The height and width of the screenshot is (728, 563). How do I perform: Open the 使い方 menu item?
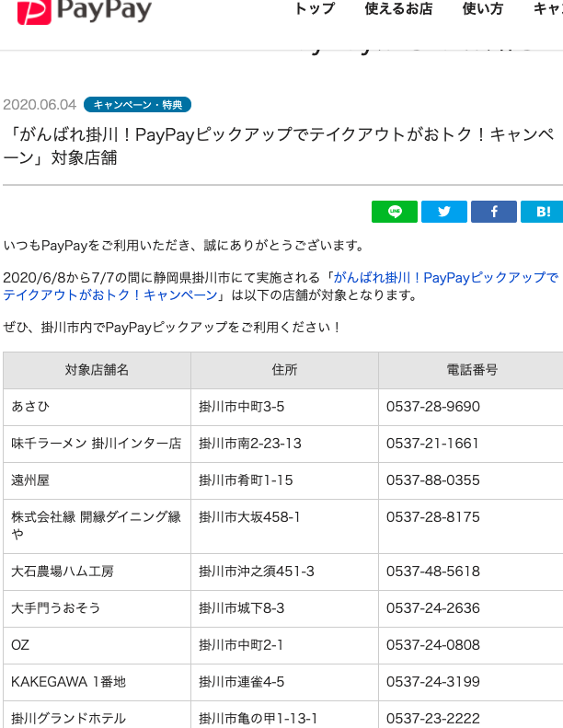point(483,8)
